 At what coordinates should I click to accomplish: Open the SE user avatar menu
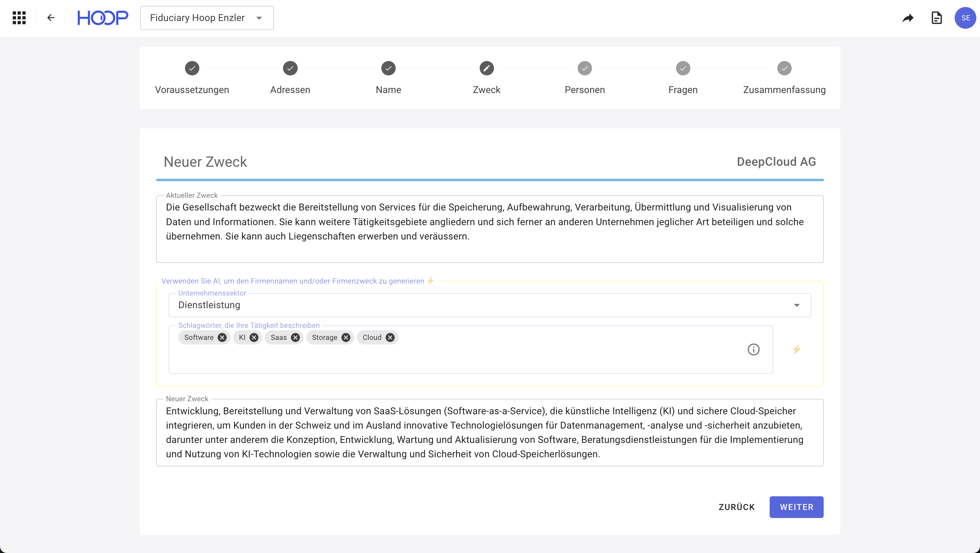point(965,18)
